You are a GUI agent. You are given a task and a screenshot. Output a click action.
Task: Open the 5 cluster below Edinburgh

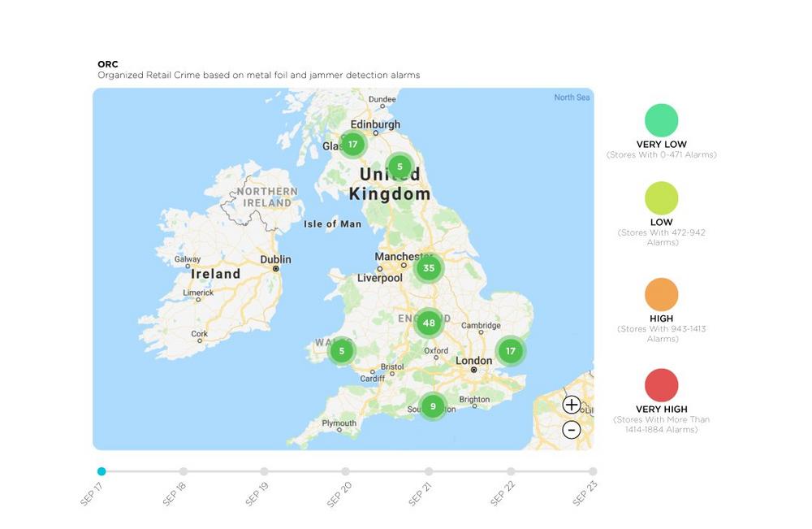click(x=400, y=167)
